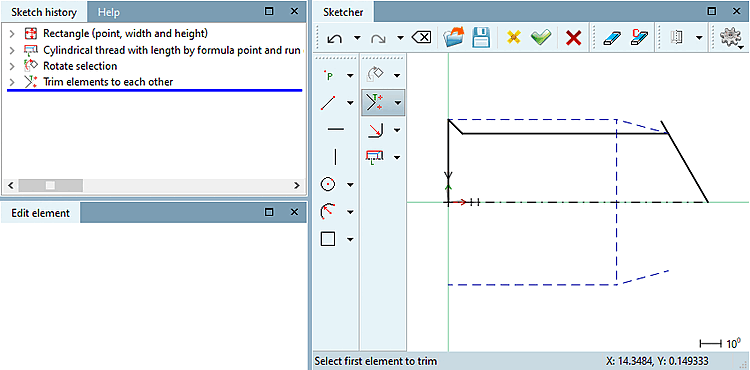
Task: Maximize the Edit element panel
Action: (x=269, y=211)
